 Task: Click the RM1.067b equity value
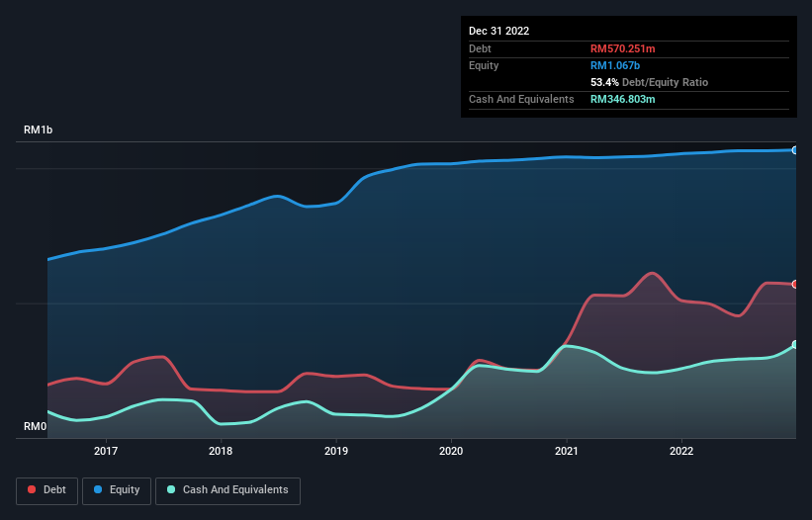(x=615, y=65)
